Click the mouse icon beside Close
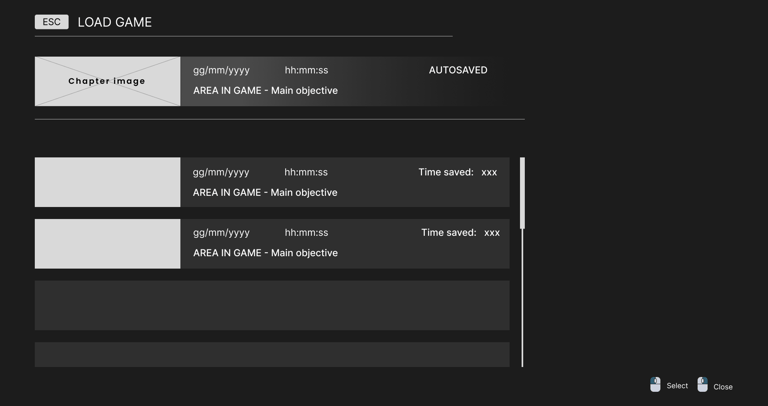The image size is (768, 406). [702, 385]
